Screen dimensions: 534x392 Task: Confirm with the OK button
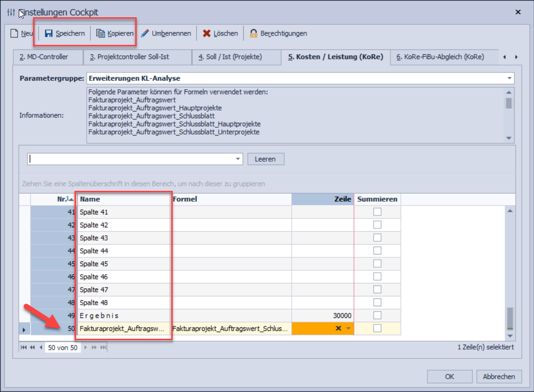click(449, 377)
